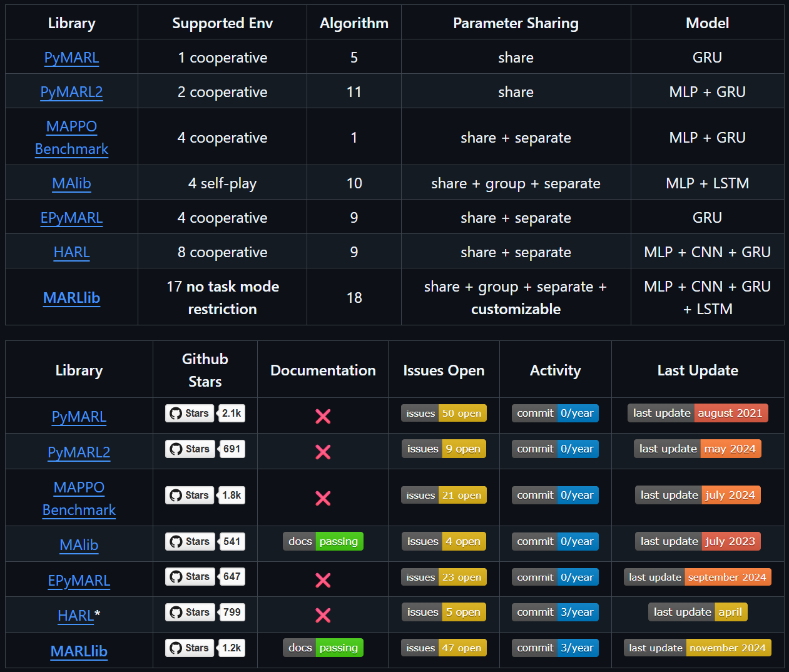Click the GitHub Stars badge showing 2.1k

tap(205, 413)
